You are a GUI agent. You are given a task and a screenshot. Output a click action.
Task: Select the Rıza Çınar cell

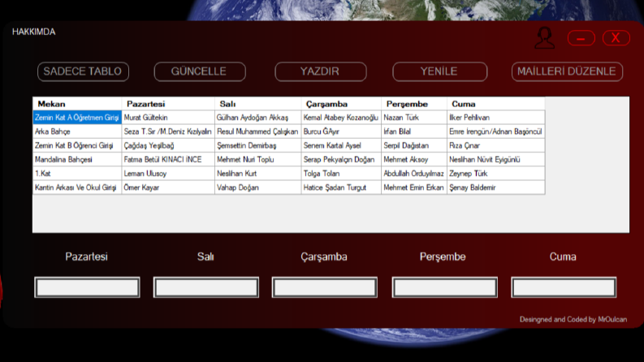(496, 145)
